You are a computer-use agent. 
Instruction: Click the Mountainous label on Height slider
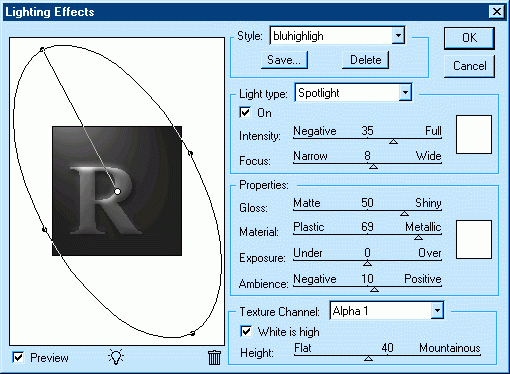pos(450,348)
